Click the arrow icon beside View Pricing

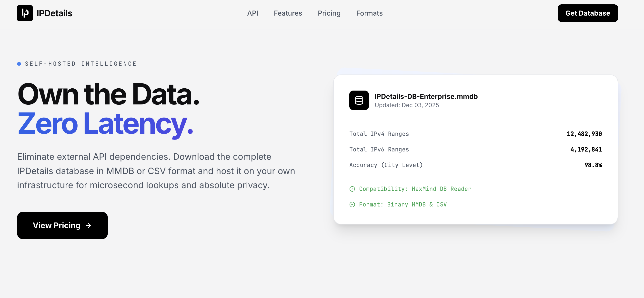pos(88,225)
